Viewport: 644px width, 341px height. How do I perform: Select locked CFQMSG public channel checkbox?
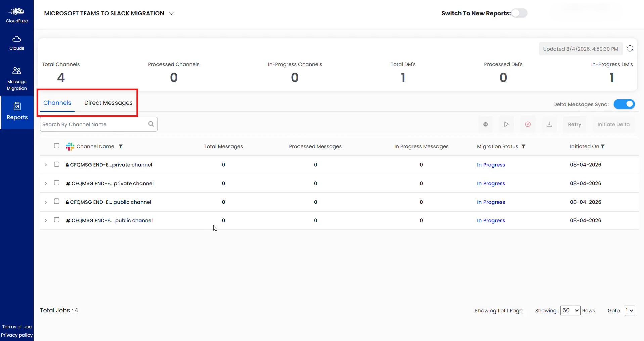(x=56, y=201)
